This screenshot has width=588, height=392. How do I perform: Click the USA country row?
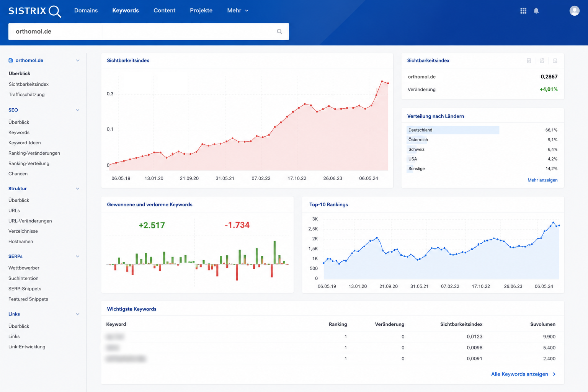[x=482, y=159]
